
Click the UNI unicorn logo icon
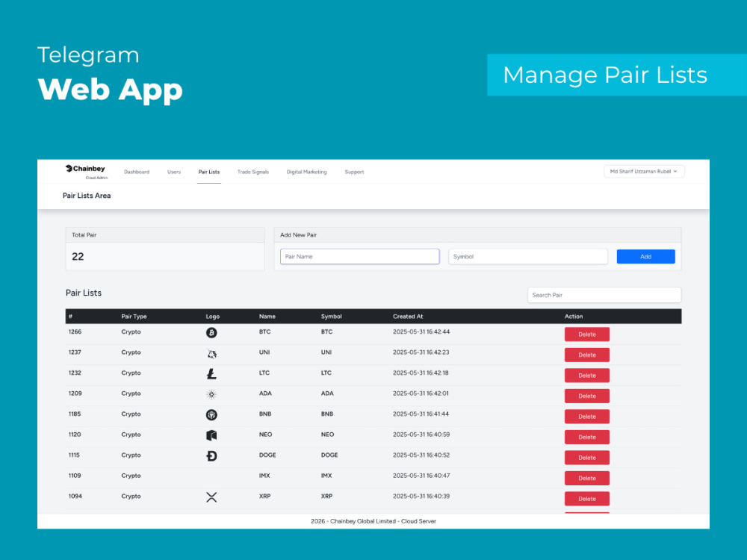(x=211, y=353)
